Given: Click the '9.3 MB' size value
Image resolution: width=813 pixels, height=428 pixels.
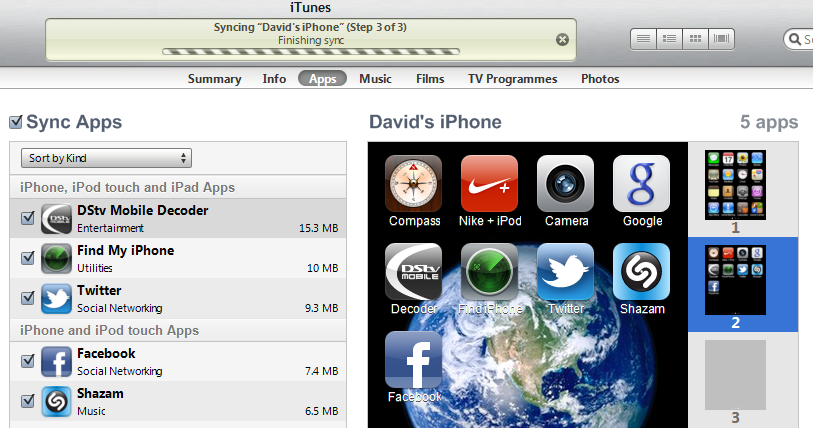Looking at the screenshot, I should [x=321, y=308].
